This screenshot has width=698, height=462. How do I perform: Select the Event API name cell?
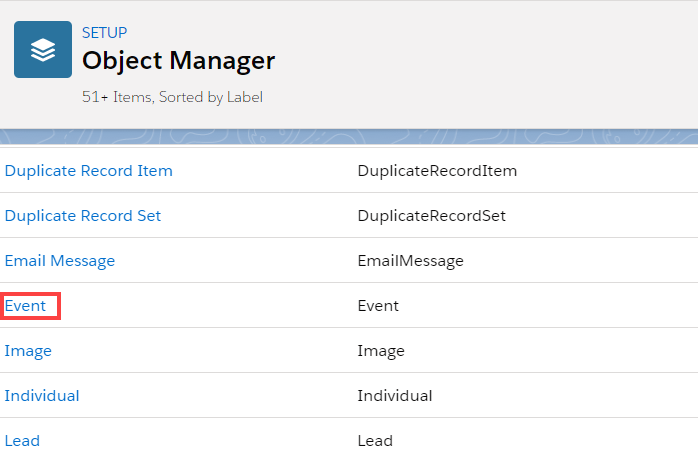(x=378, y=306)
